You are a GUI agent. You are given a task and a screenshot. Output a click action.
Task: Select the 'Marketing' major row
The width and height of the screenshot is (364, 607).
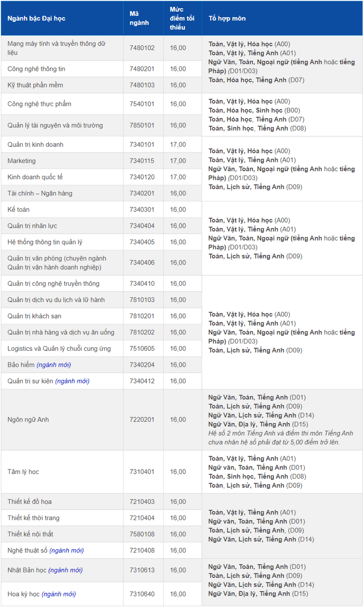tap(101, 161)
